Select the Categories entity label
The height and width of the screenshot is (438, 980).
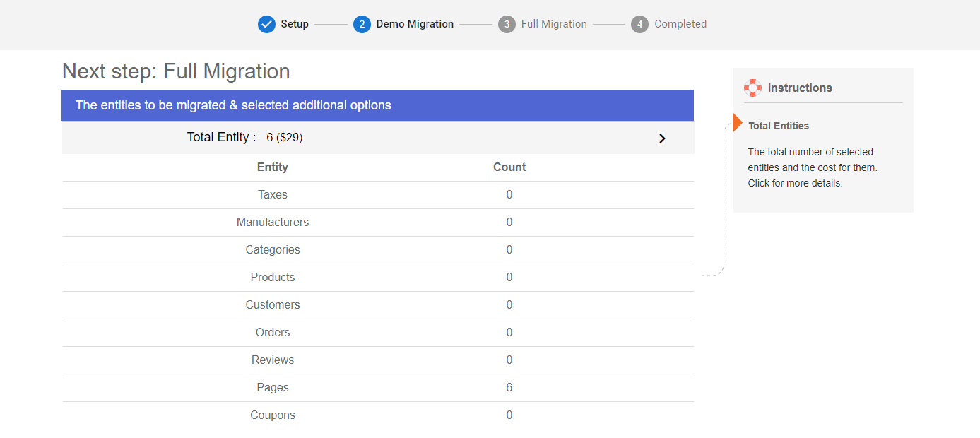click(x=273, y=250)
